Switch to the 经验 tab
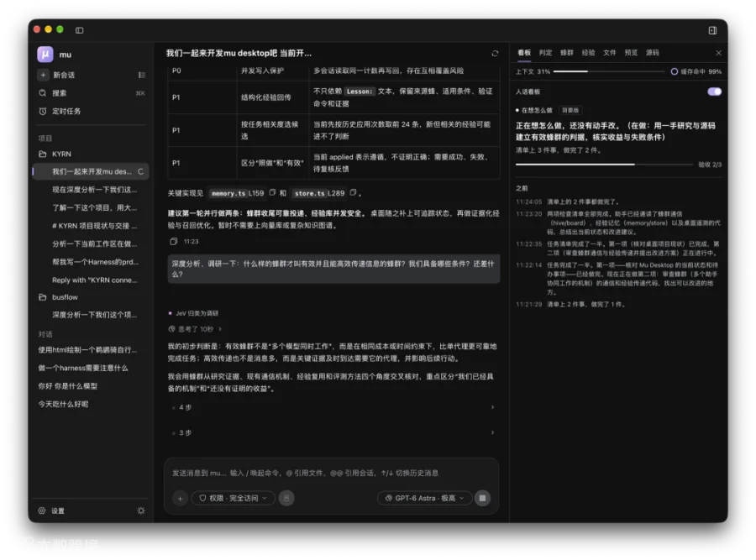 coord(588,53)
